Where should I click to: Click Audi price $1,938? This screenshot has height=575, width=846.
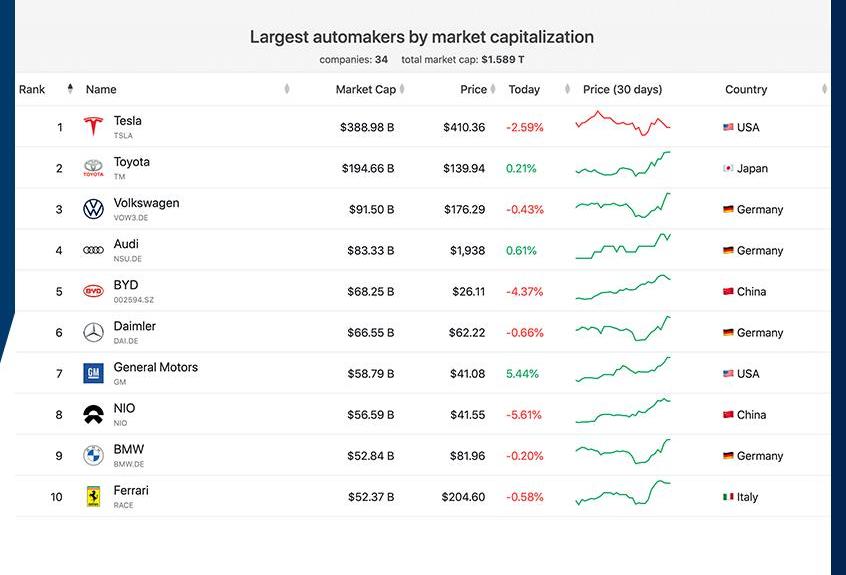[x=468, y=251]
